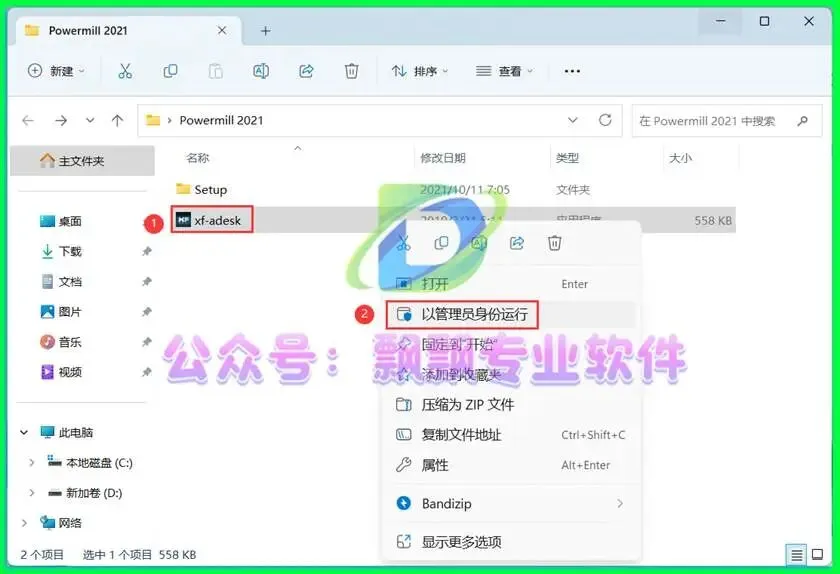
Task: Click the pin icon next to 音乐
Action: pyautogui.click(x=146, y=341)
